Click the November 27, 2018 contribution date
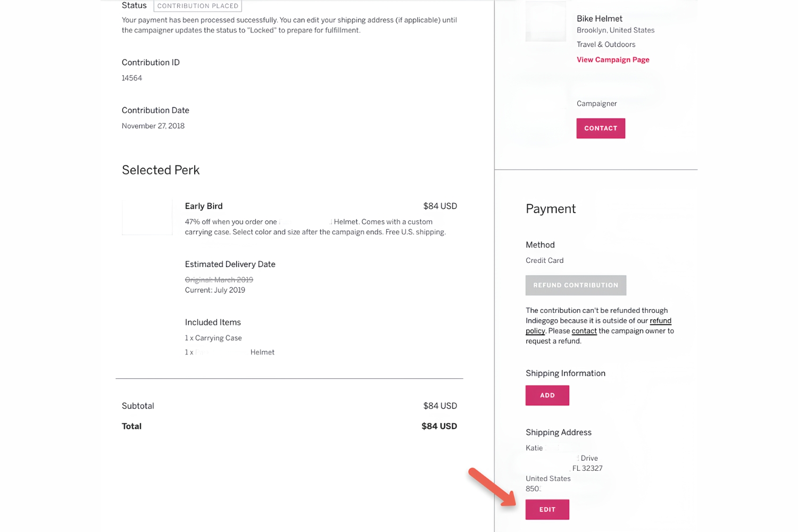This screenshot has height=532, width=798. [153, 126]
